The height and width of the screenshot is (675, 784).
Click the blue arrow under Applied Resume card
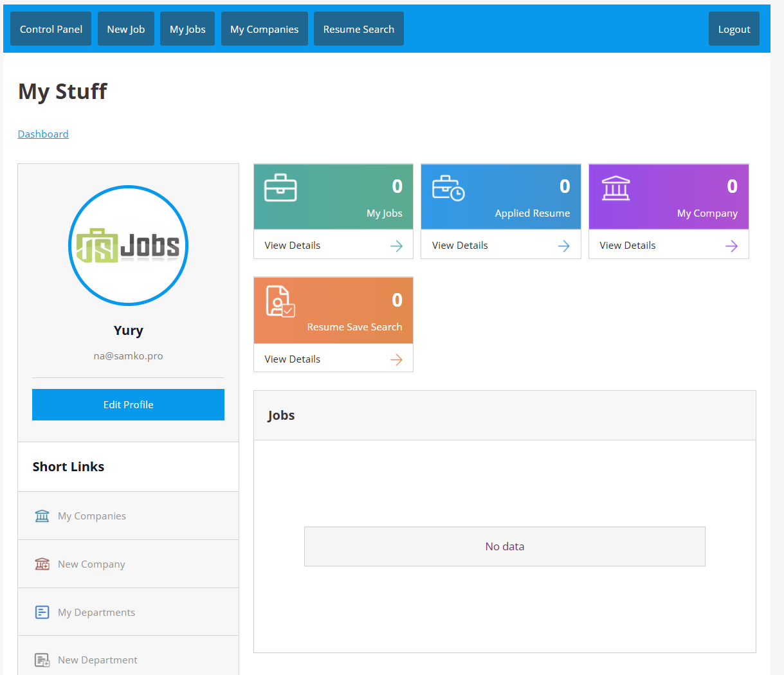pyautogui.click(x=563, y=246)
